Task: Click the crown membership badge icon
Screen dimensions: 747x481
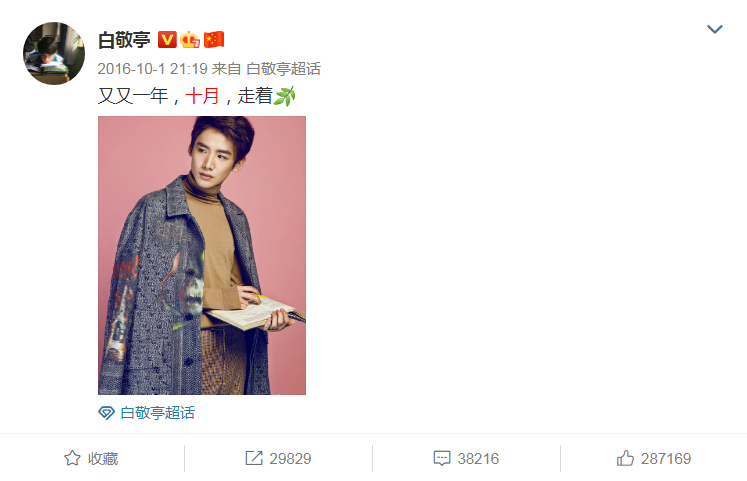Action: pos(190,40)
